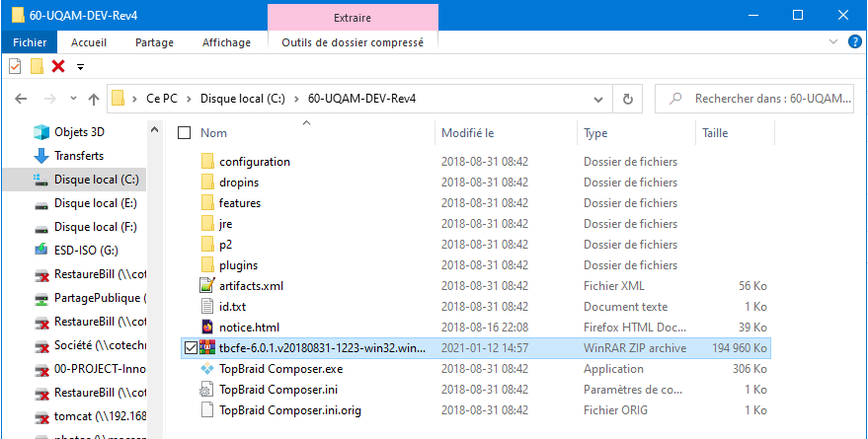Viewport: 868px width, 439px height.
Task: Click the Extraire contextual tab header
Action: tap(353, 18)
